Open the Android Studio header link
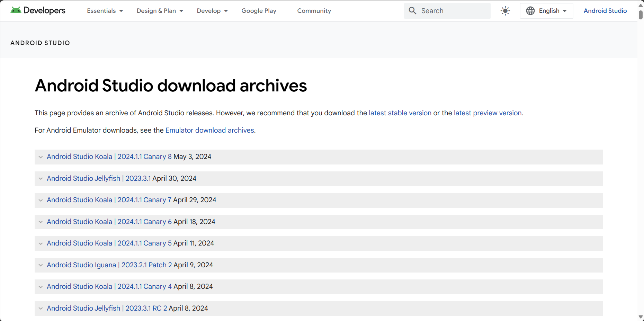This screenshot has width=644, height=321. point(605,11)
